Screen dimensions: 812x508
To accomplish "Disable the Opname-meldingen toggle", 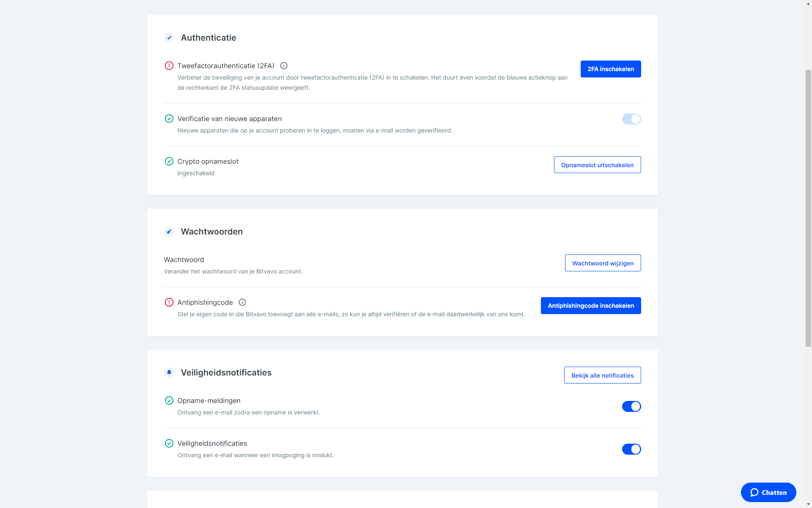I will coord(631,406).
